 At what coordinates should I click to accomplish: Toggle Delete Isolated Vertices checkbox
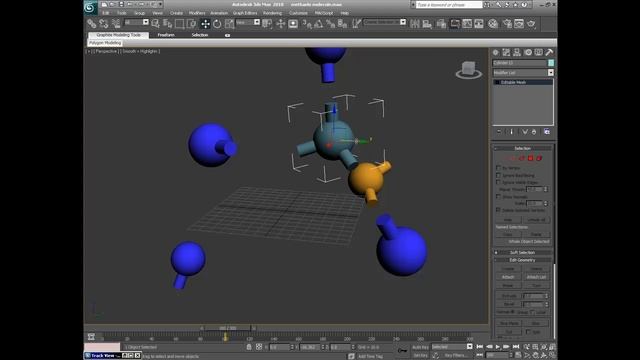[498, 210]
